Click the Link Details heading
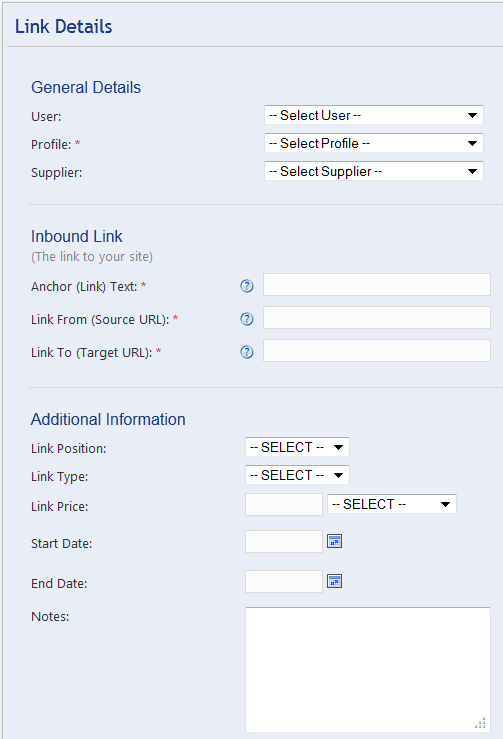The height and width of the screenshot is (739, 503). pos(64,26)
